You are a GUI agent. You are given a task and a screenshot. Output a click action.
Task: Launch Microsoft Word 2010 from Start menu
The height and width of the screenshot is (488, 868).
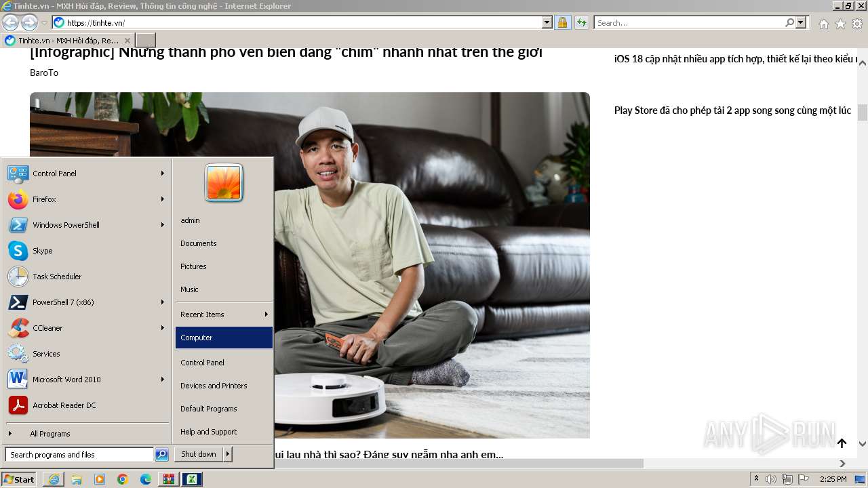86,380
